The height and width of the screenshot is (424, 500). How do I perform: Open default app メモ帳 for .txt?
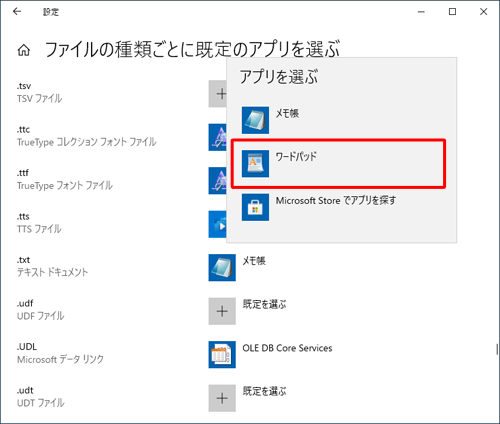pyautogui.click(x=254, y=261)
